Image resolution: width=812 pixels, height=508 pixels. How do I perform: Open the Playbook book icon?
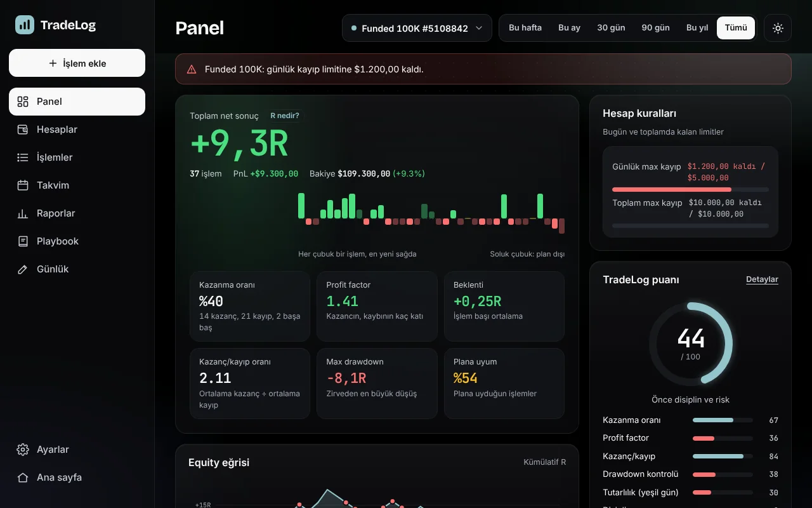click(23, 241)
